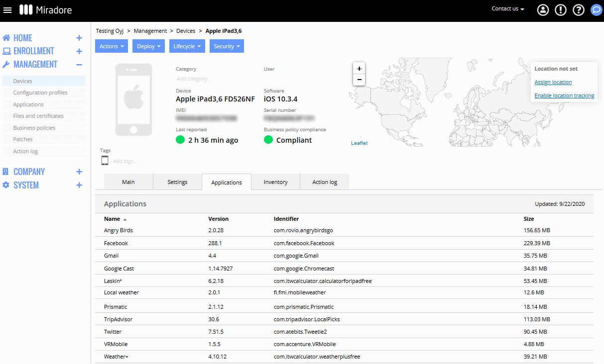Image resolution: width=604 pixels, height=364 pixels.
Task: Zoom out on the map
Action: tap(359, 80)
